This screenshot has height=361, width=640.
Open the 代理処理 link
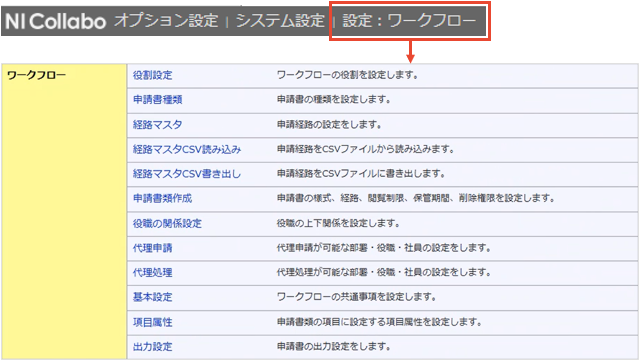point(153,272)
